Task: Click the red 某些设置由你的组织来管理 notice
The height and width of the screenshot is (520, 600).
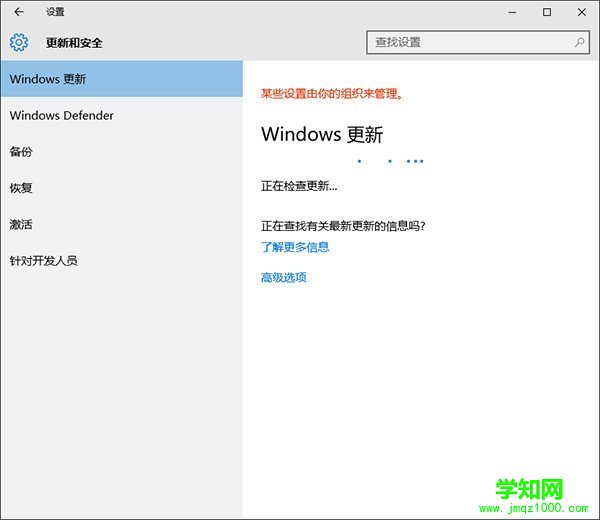Action: click(332, 93)
